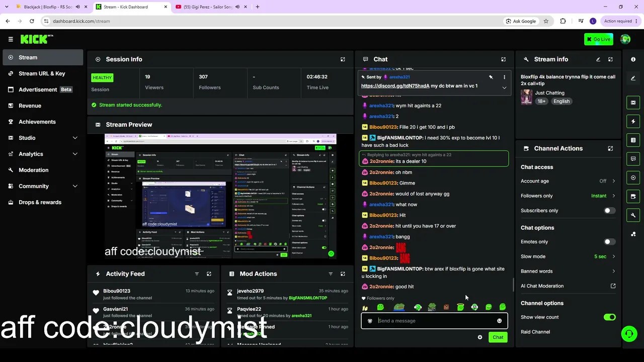Toggle the play-circle widget icon in right rail

pyautogui.click(x=633, y=177)
